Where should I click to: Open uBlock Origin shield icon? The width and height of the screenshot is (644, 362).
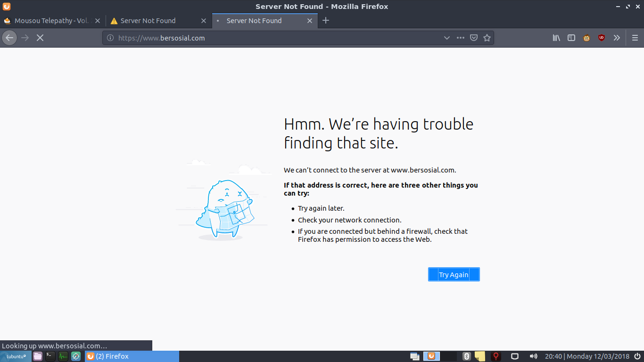pyautogui.click(x=602, y=38)
